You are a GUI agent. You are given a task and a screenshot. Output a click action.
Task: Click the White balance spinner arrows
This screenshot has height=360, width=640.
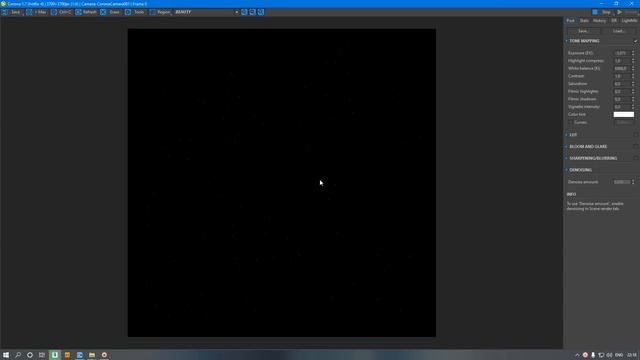pos(633,69)
